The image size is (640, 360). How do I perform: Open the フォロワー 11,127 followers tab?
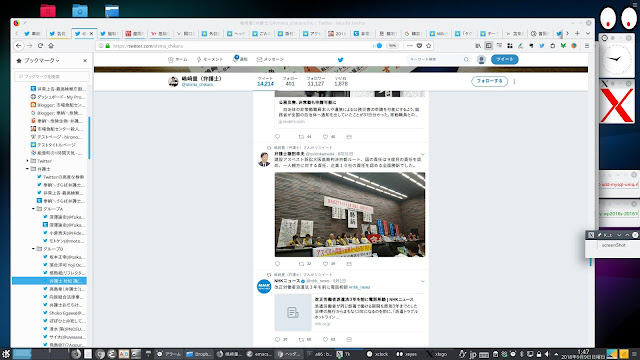click(x=316, y=81)
